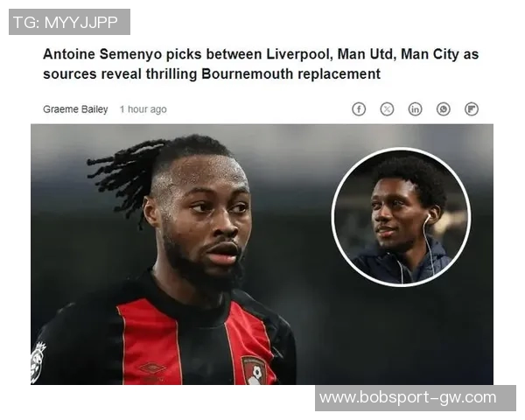Open the Antoine Semenyo headline

click(261, 64)
